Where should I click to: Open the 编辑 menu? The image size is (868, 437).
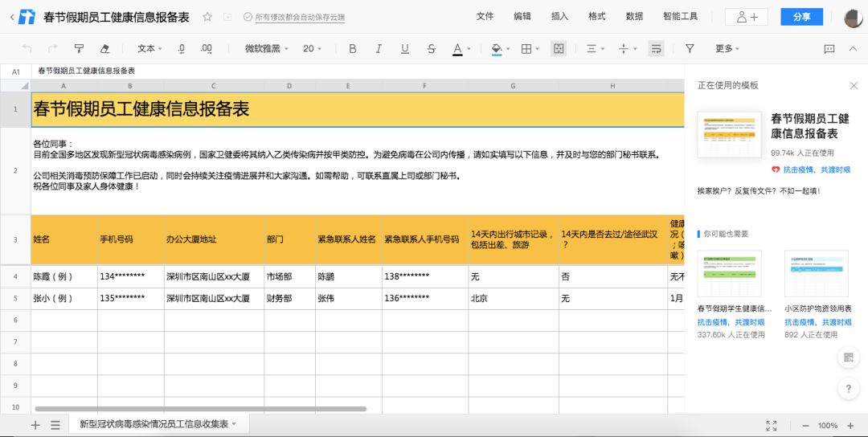(522, 17)
